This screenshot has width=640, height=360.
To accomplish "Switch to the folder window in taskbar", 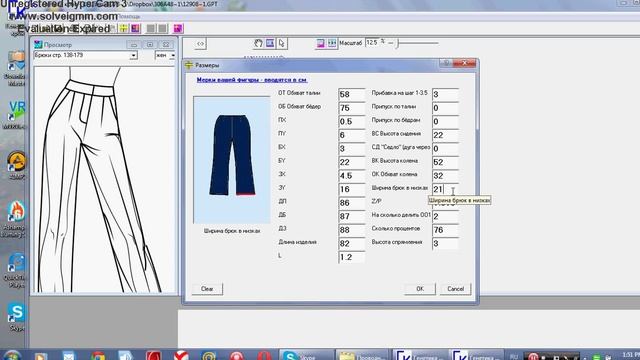I will (362, 356).
